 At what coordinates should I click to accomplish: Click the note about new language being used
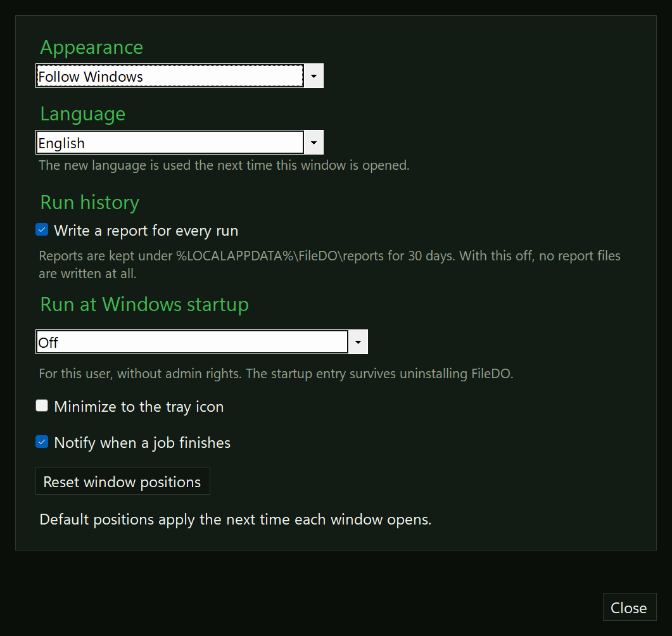[224, 165]
